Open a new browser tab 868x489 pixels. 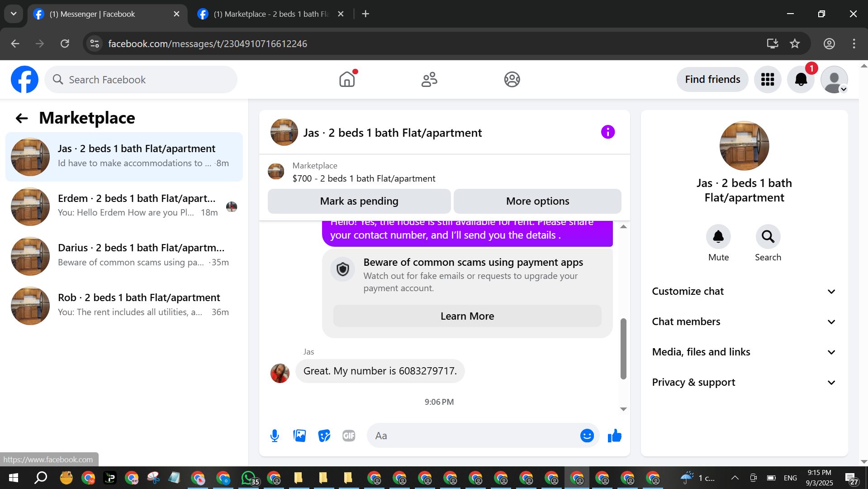coord(365,14)
